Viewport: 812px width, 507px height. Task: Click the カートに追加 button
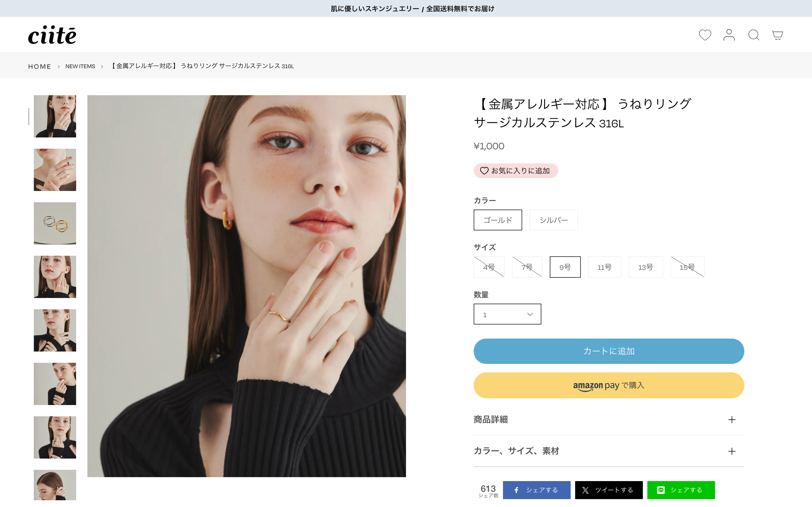(x=608, y=351)
